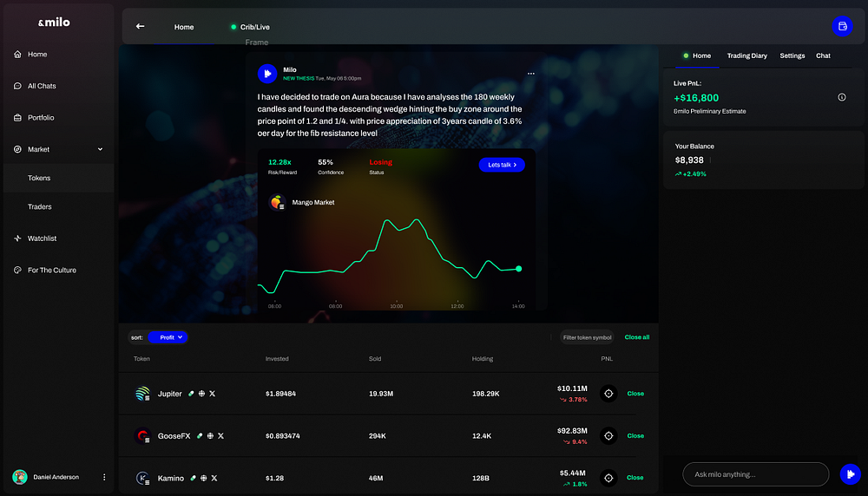868x496 pixels.
Task: Click the target icon in Jupiter row
Action: click(x=608, y=394)
